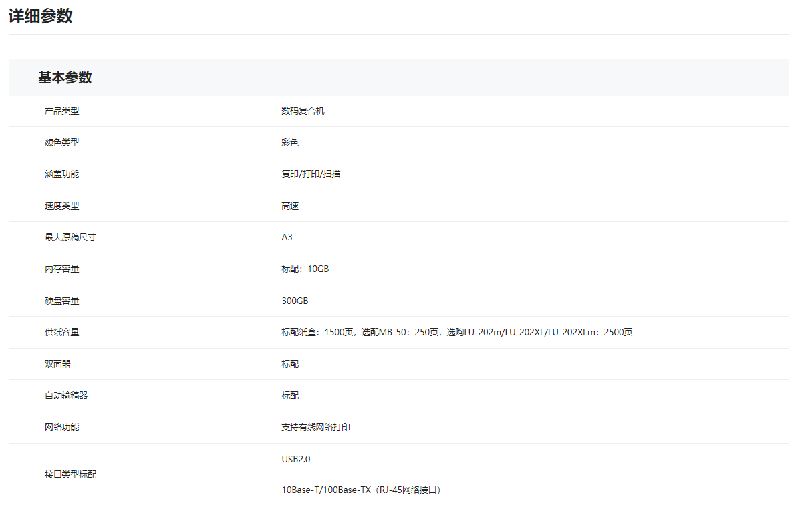Screen dimensions: 812x505
Task: Select the 硬盘容量 row label
Action: (61, 301)
